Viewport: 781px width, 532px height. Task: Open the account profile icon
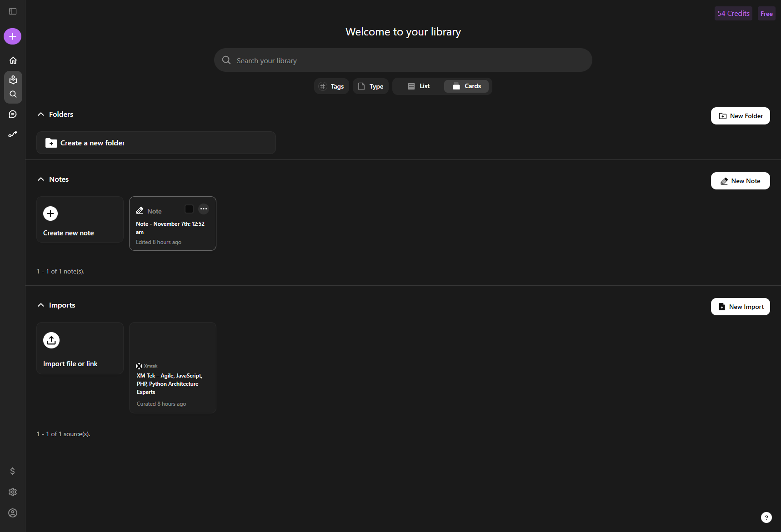click(13, 513)
